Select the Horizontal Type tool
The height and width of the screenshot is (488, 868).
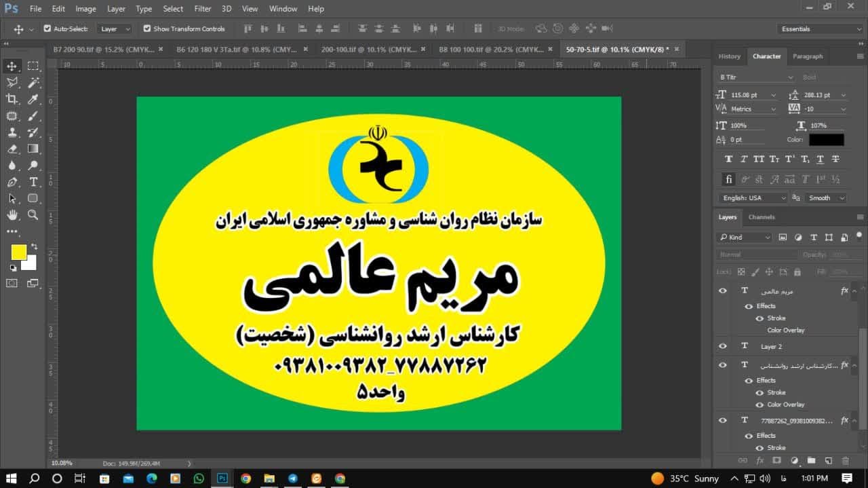(x=33, y=182)
